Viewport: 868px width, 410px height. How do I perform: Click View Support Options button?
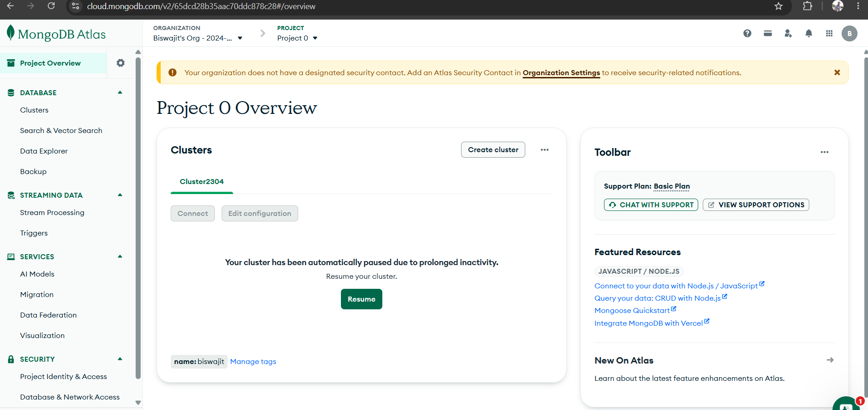(756, 205)
